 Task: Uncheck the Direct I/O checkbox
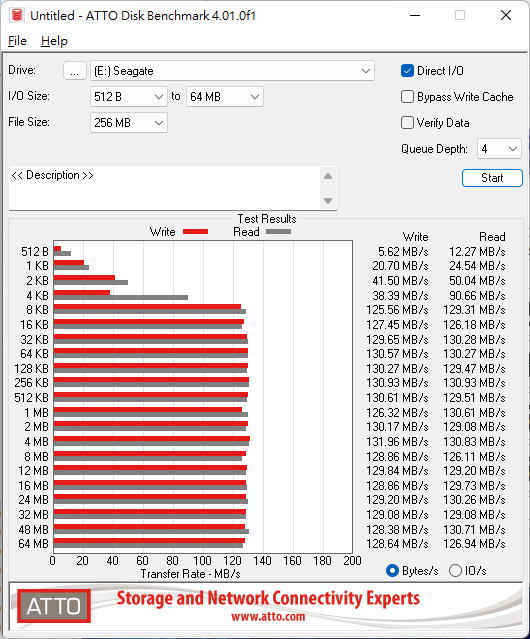(x=407, y=71)
